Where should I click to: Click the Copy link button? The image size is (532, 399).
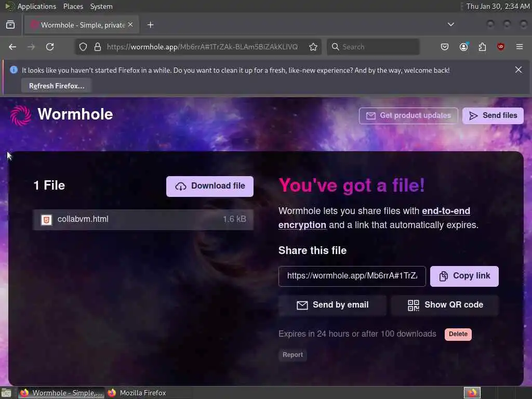click(x=464, y=276)
